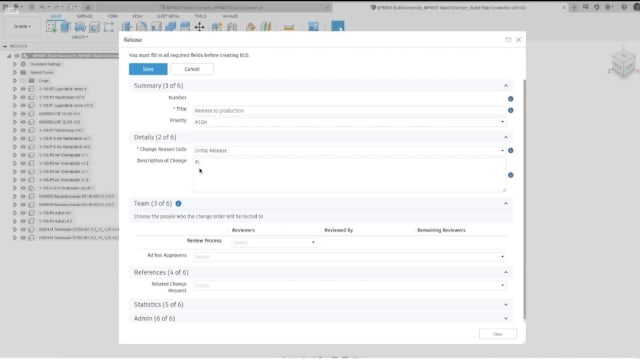This screenshot has height=363, width=640.
Task: Switch to the SURFACE tab
Action: [x=84, y=16]
